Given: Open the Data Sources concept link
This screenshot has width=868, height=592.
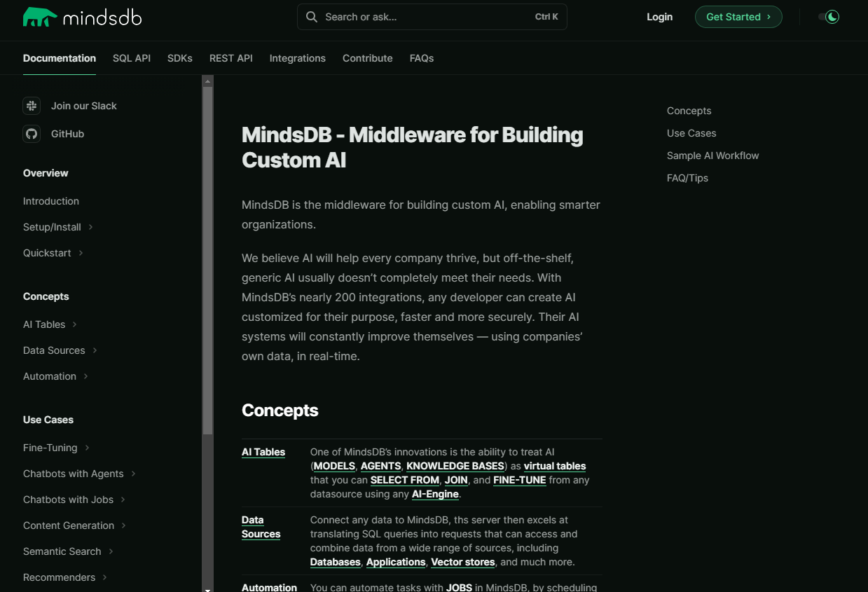Looking at the screenshot, I should (261, 527).
